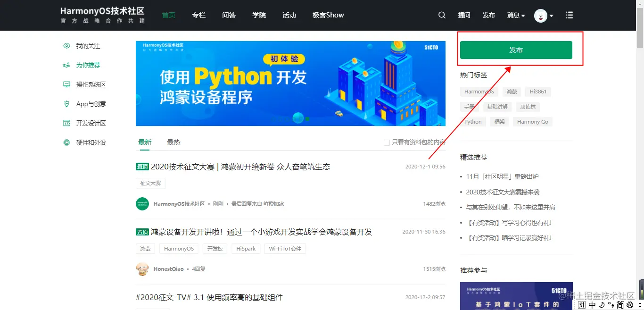
Task: Click the IME 拼 input mode icon
Action: coord(582,305)
